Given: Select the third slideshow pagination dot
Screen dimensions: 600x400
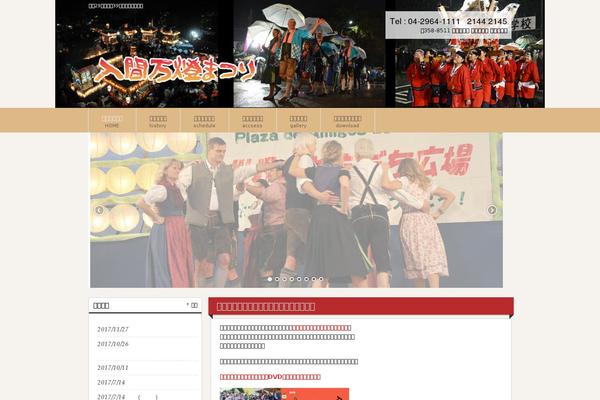Looking at the screenshot, I should [284, 279].
